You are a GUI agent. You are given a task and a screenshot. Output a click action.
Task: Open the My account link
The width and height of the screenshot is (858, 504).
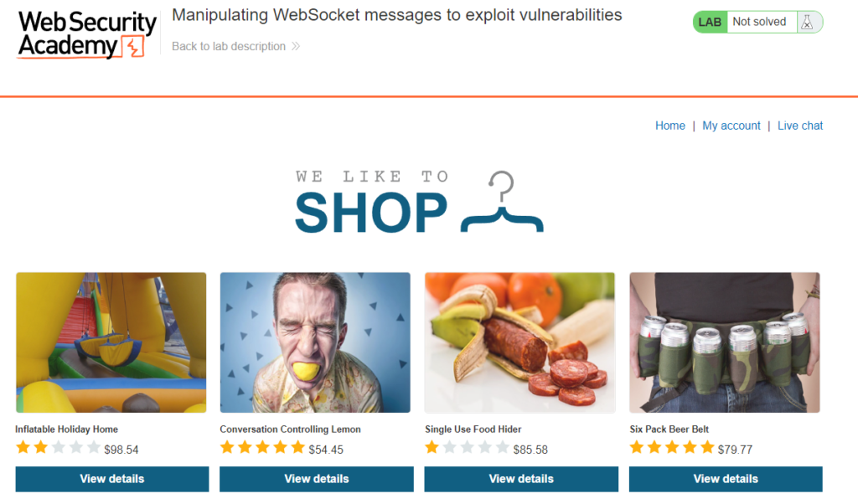coord(731,126)
